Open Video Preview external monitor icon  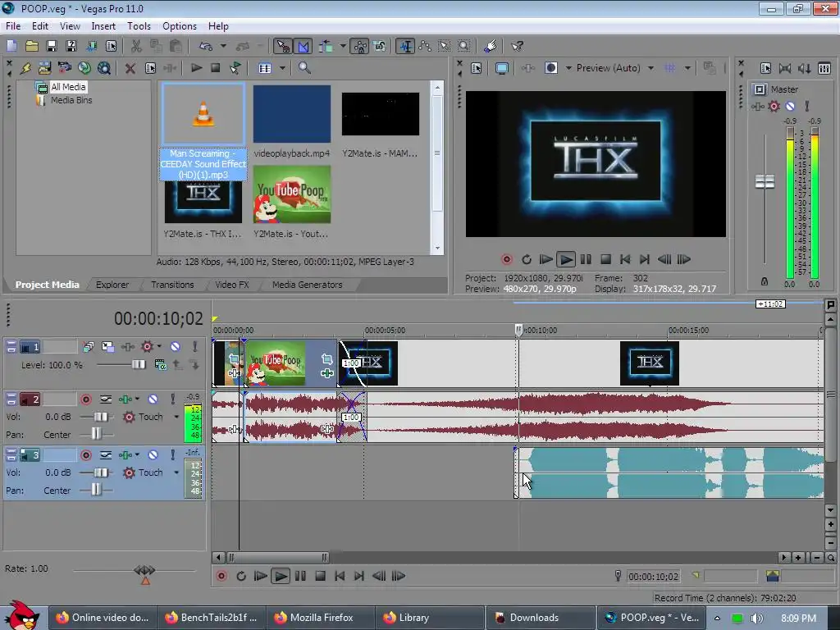[501, 68]
